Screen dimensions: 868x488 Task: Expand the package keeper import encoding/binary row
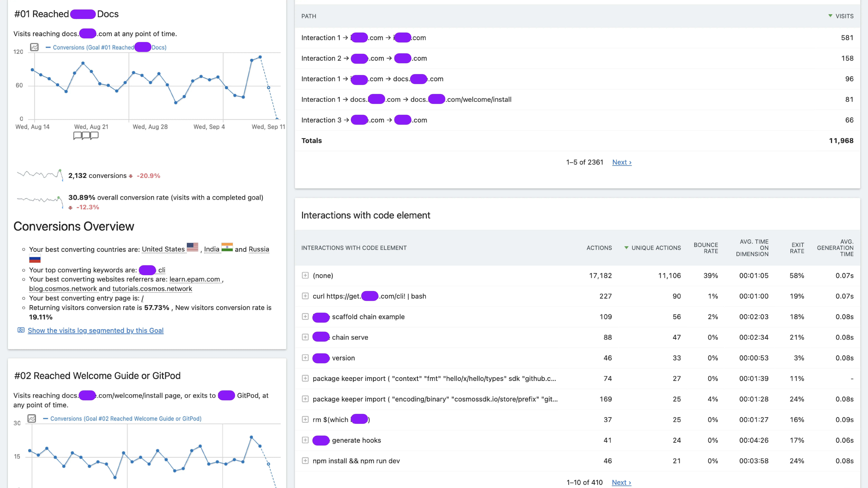point(305,399)
